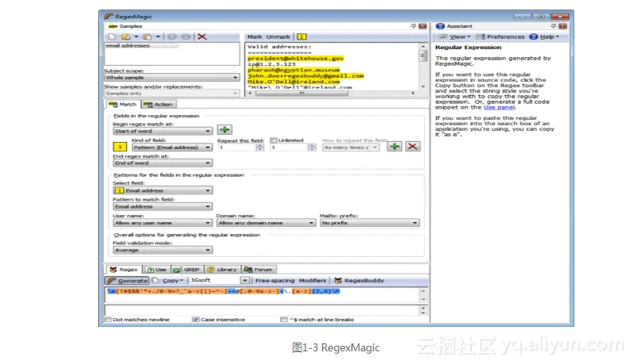
Task: Click the paste sample clipboard icon
Action: tap(148, 36)
